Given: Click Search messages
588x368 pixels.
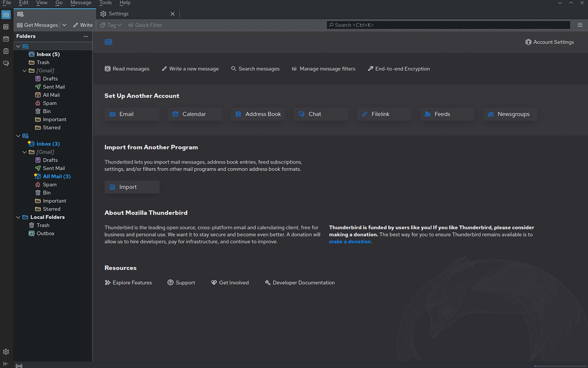Looking at the screenshot, I should point(255,69).
